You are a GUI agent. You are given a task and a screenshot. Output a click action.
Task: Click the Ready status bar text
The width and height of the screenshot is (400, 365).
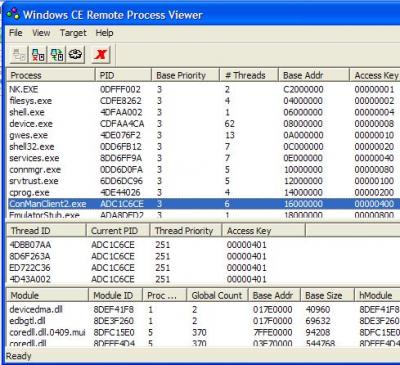(19, 356)
